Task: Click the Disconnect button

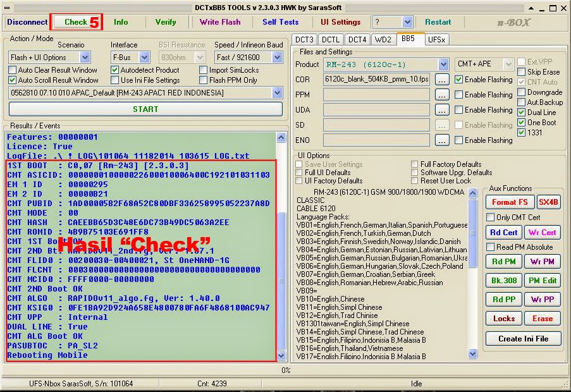Action: point(27,22)
